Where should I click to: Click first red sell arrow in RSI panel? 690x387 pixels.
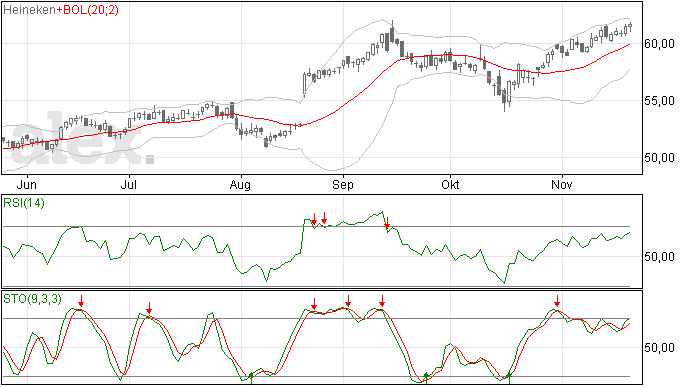[x=314, y=218]
